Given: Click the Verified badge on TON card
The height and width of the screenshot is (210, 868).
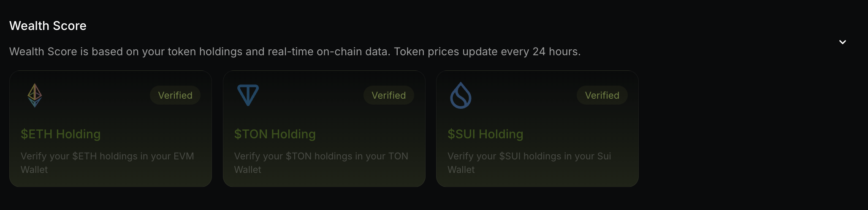Looking at the screenshot, I should click(x=388, y=95).
